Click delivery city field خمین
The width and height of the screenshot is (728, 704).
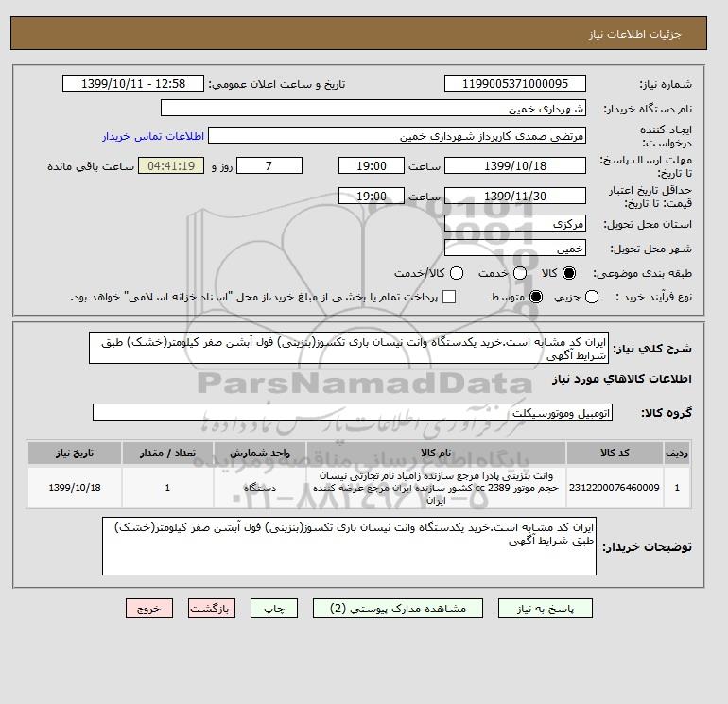pos(515,249)
